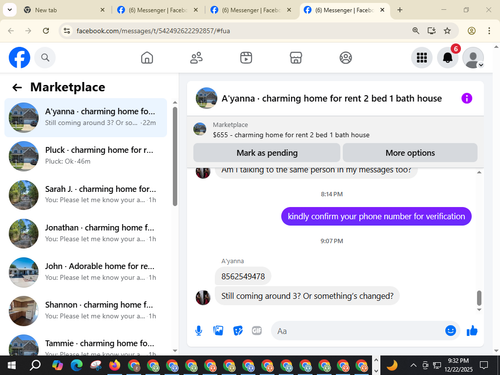This screenshot has width=500, height=375.
Task: Open the Friends icon
Action: pyautogui.click(x=196, y=58)
